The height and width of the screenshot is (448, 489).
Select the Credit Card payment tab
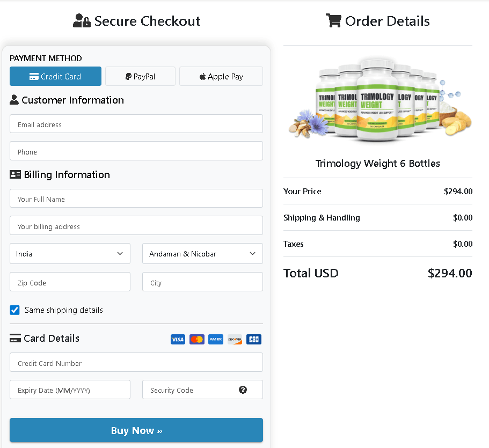(x=55, y=76)
